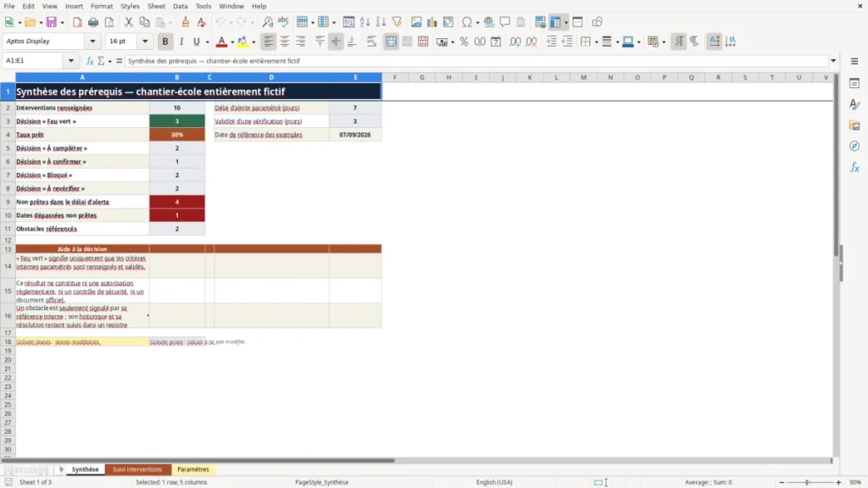Apply AutoFilter with the funnel icon
Image resolution: width=868 pixels, height=488 pixels.
coord(397,22)
